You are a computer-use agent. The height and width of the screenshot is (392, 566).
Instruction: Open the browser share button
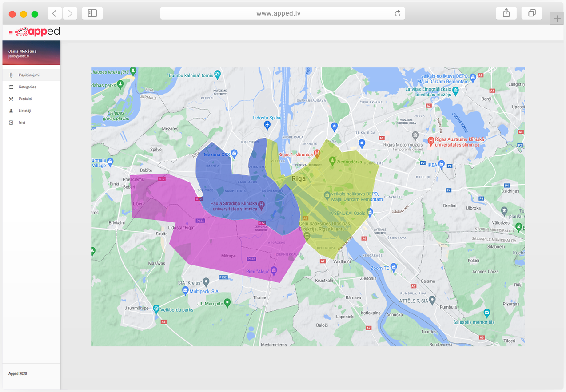(x=506, y=13)
